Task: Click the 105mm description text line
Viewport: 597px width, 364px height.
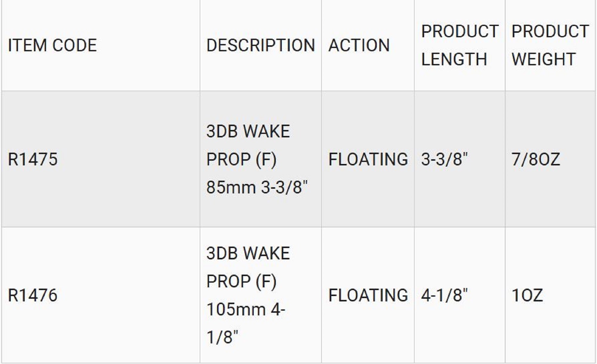Action: (x=246, y=309)
